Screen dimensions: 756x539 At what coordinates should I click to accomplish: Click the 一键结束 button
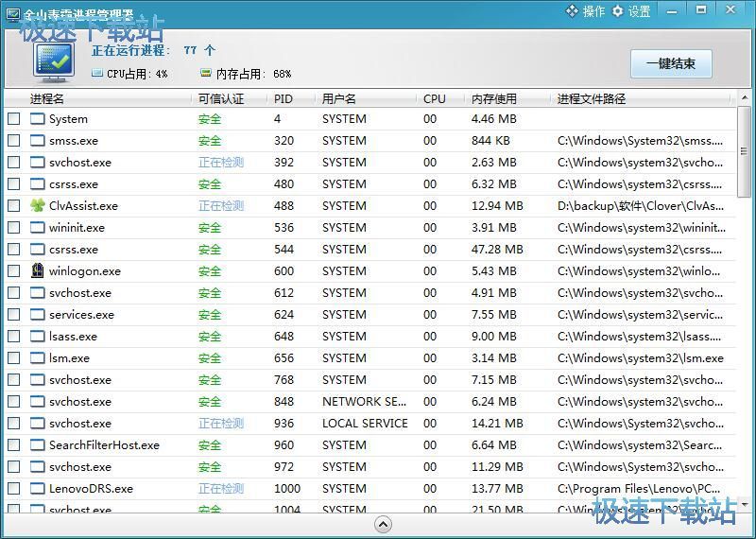click(x=671, y=63)
